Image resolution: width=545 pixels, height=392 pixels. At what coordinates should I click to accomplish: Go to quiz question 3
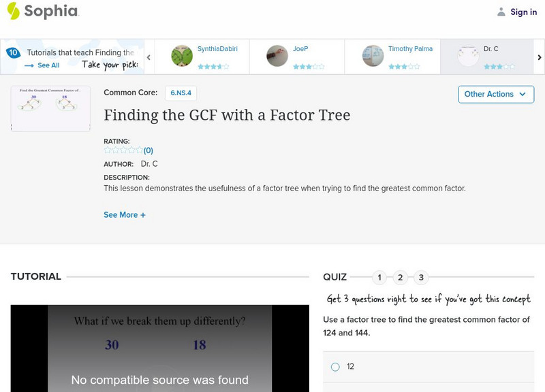point(422,277)
